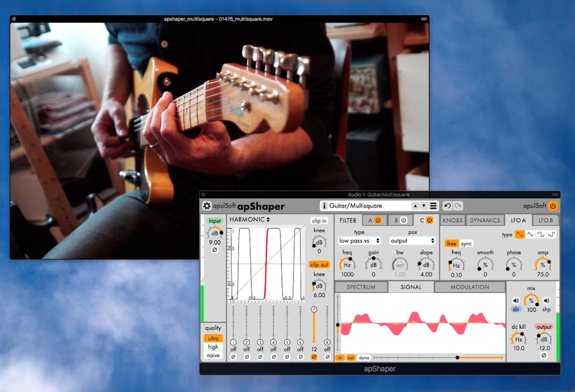Open filter pos 'output' dropdown
575x392 pixels.
[412, 241]
